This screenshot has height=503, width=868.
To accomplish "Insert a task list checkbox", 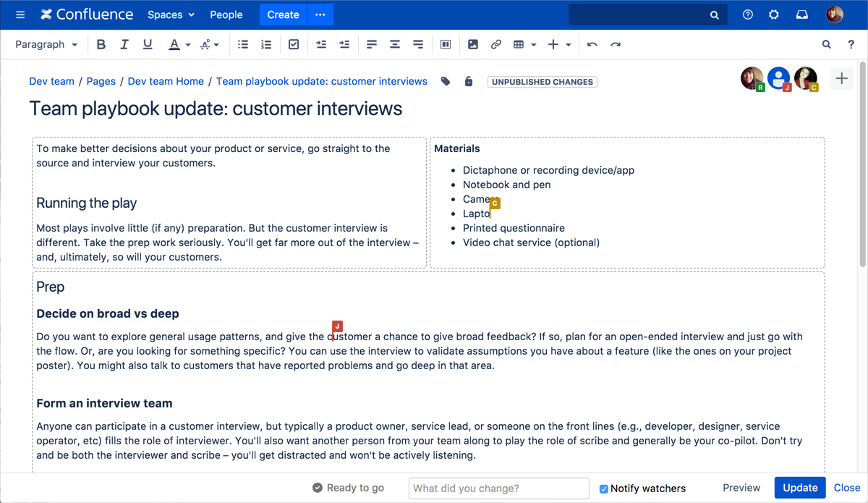I will (x=294, y=44).
